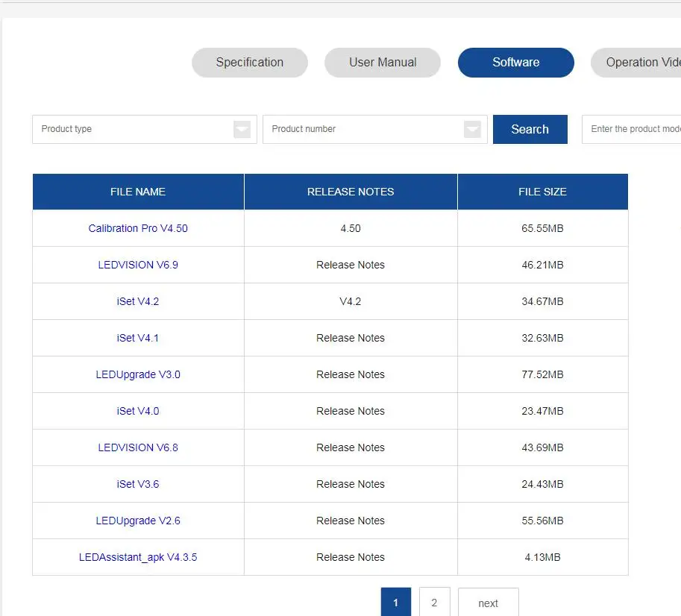Click the V4.2 release note cell
Viewport: 681px width, 616px height.
click(x=351, y=301)
